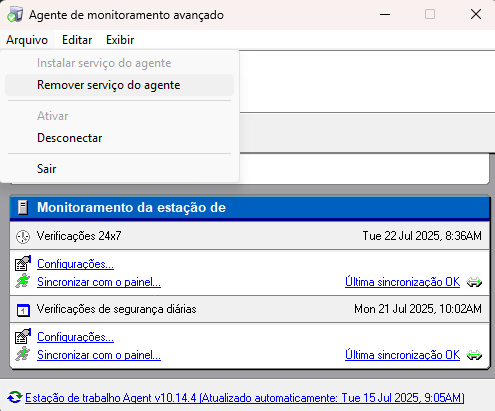This screenshot has height=411, width=495.
Task: Click the Estação de trabalho Agent v10.14.4 link
Action: click(245, 398)
